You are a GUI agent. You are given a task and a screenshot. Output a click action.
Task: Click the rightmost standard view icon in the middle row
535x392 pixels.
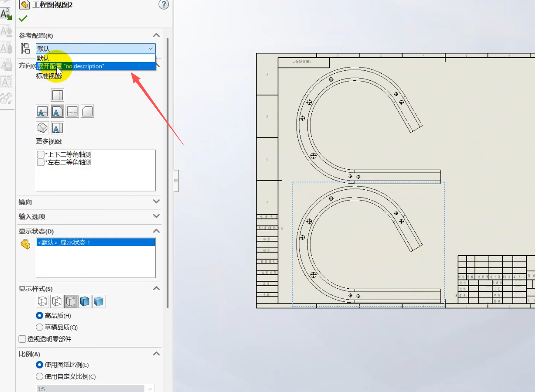(x=87, y=111)
